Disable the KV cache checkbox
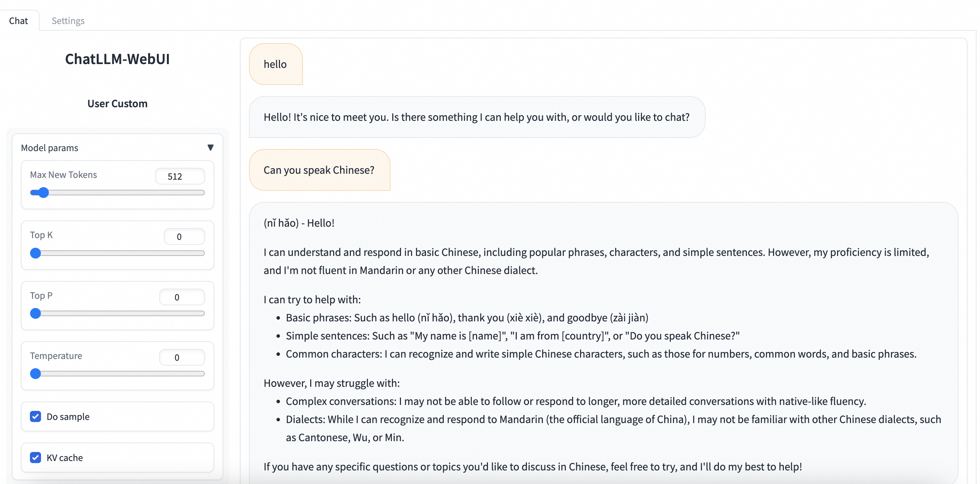The width and height of the screenshot is (980, 484). coord(35,457)
